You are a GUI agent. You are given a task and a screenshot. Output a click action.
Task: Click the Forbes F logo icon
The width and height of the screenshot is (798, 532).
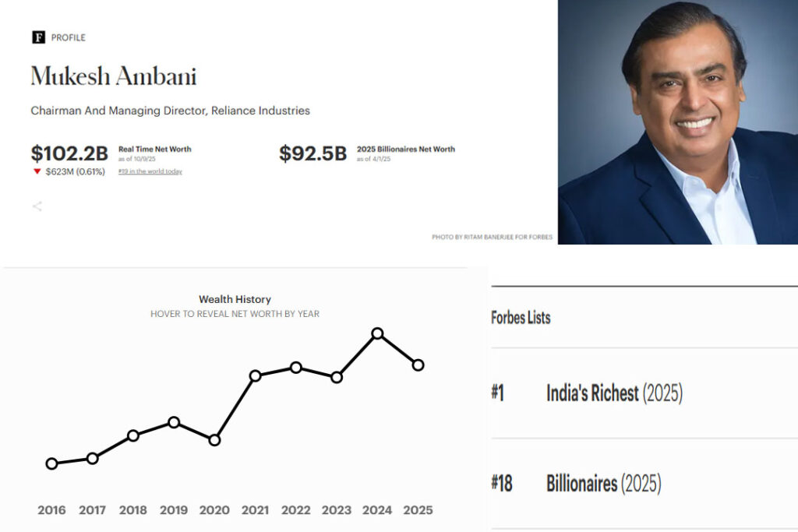click(38, 37)
